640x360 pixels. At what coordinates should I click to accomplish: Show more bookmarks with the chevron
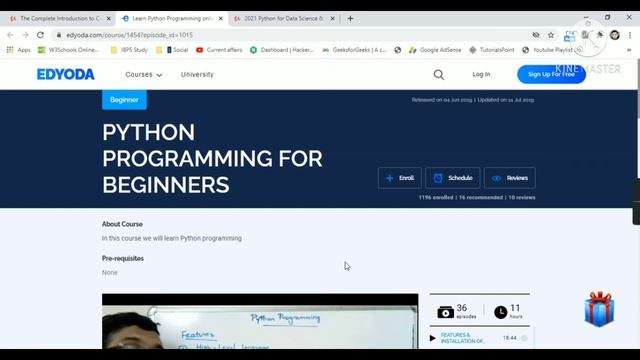tap(629, 50)
